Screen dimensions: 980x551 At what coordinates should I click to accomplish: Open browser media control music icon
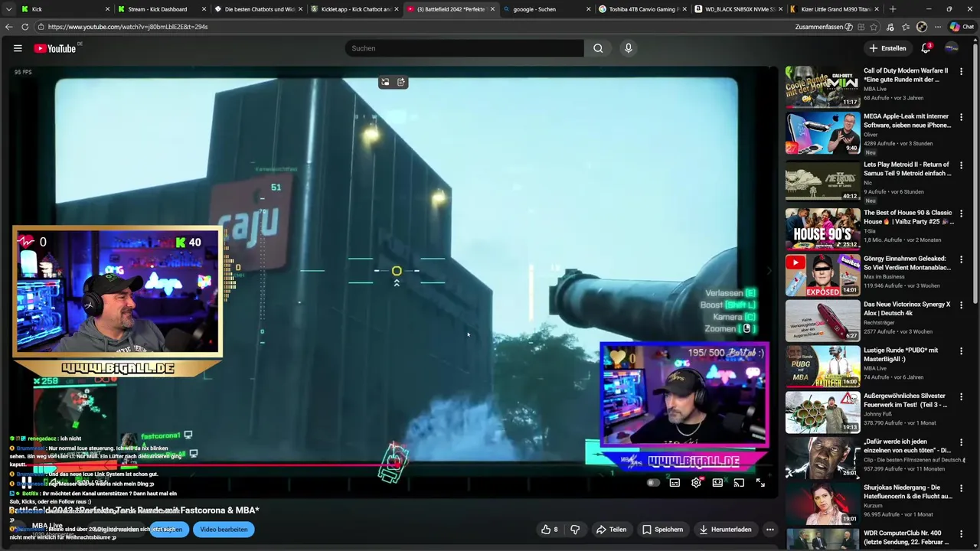pyautogui.click(x=890, y=27)
